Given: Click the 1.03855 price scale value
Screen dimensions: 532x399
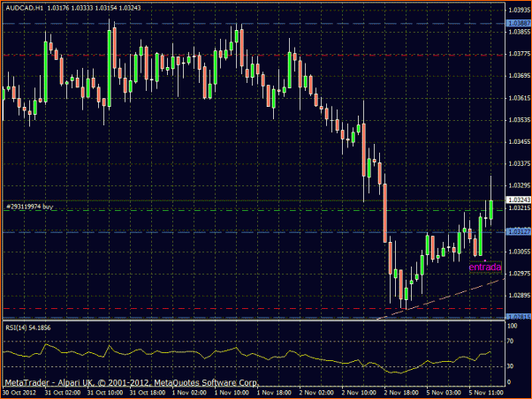Looking at the screenshot, I should (x=519, y=32).
